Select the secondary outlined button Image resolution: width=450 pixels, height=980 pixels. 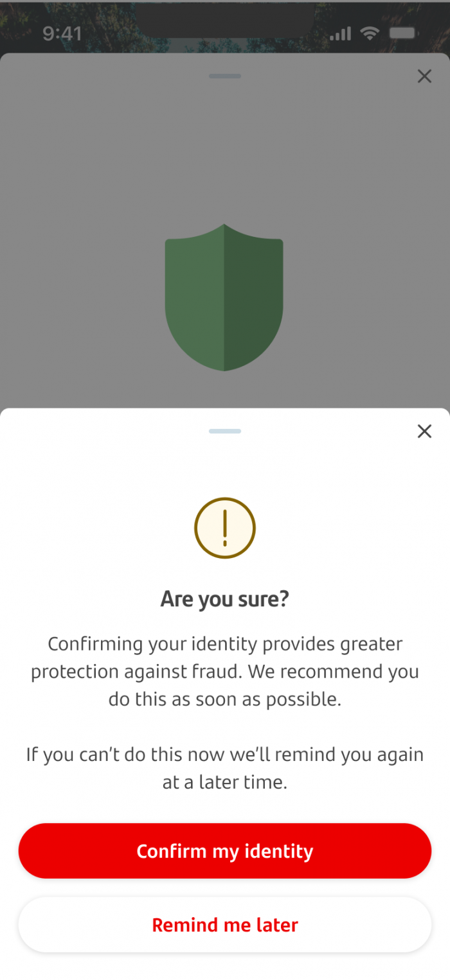click(224, 925)
